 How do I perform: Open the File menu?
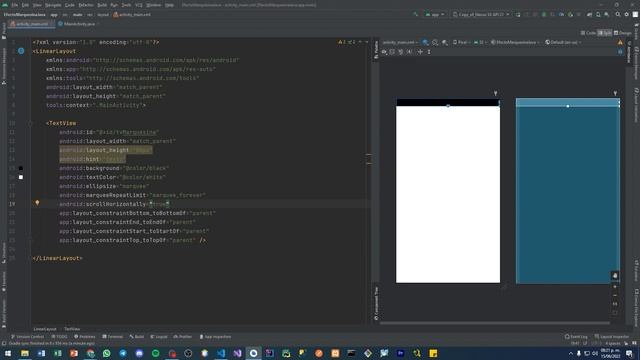click(15, 5)
